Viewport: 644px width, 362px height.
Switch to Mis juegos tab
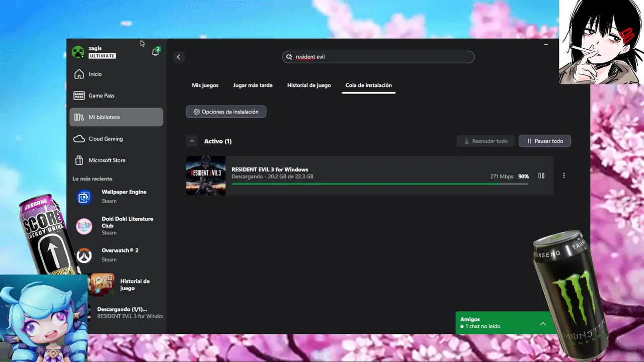(205, 85)
